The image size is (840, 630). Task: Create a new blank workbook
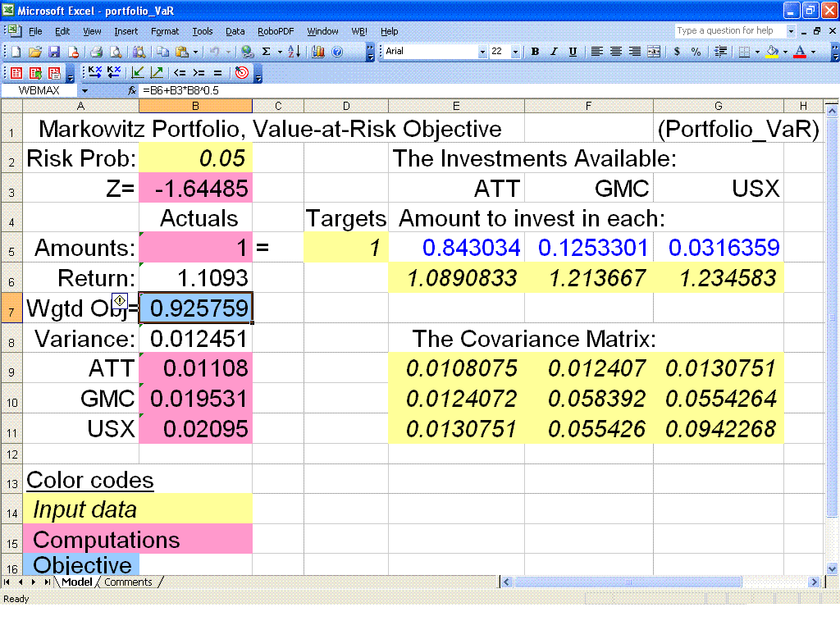[16, 52]
